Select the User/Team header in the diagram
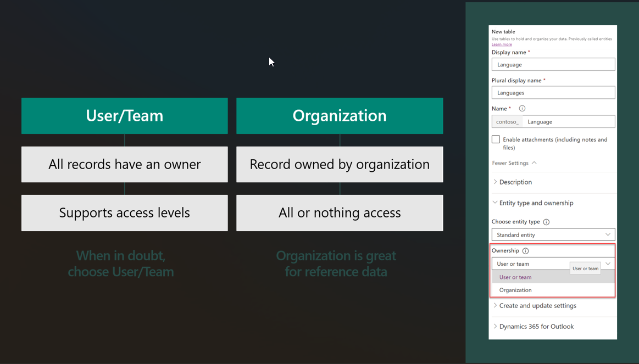This screenshot has width=639, height=364. 124,115
